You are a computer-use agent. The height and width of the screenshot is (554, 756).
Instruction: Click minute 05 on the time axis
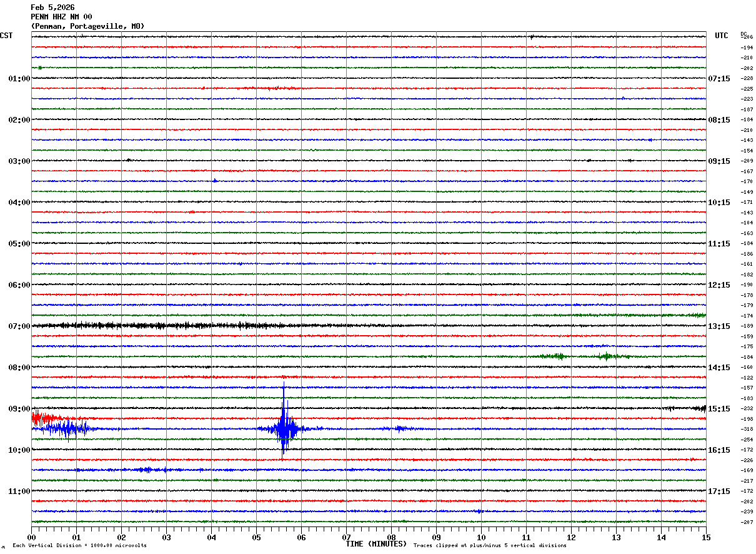pos(256,537)
